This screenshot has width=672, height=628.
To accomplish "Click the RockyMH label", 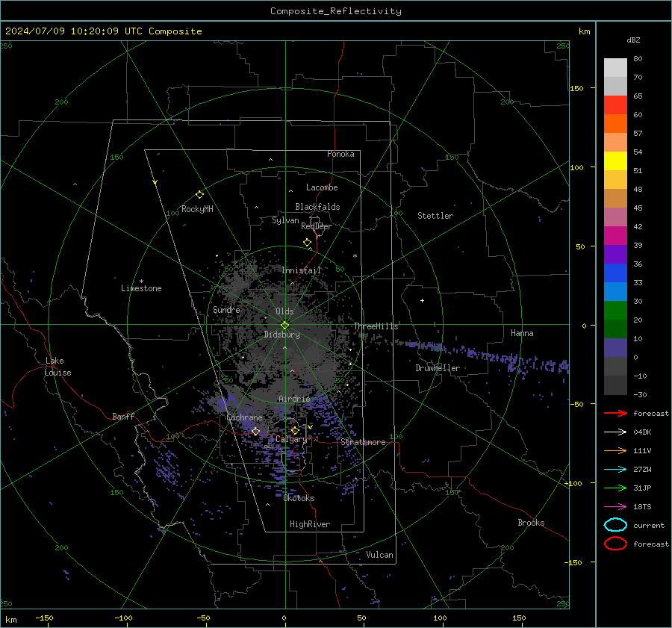I will [197, 209].
